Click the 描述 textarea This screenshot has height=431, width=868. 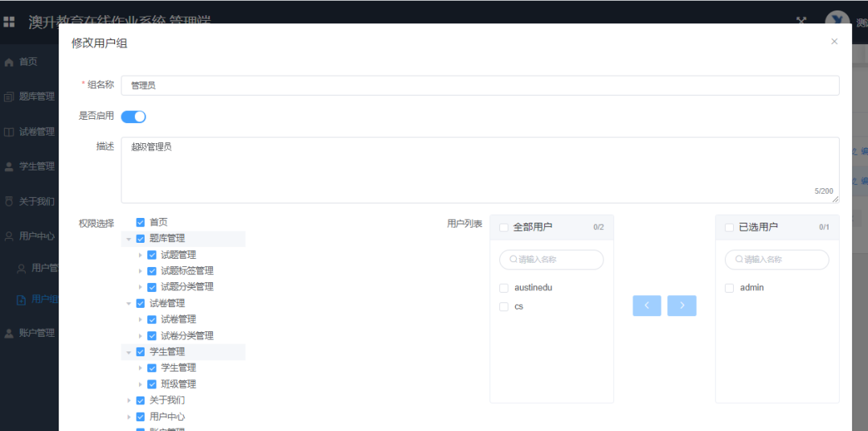pos(480,170)
